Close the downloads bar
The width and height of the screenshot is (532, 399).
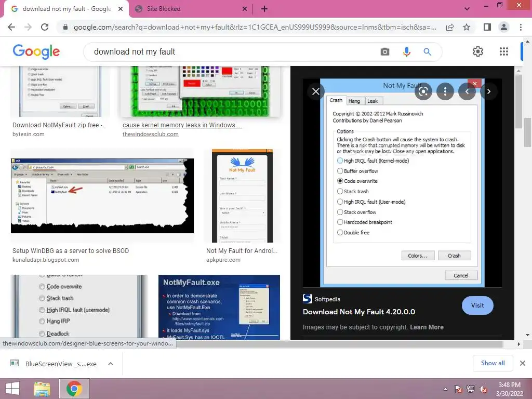(x=523, y=363)
